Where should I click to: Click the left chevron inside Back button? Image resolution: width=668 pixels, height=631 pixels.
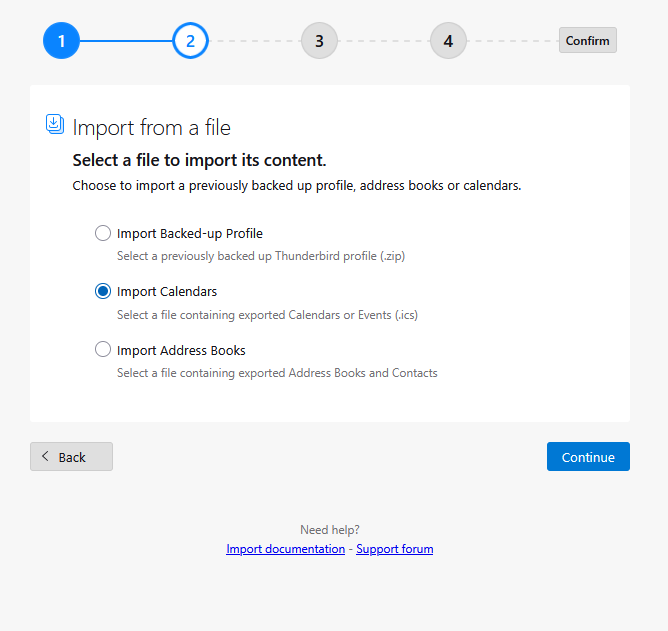click(x=45, y=457)
